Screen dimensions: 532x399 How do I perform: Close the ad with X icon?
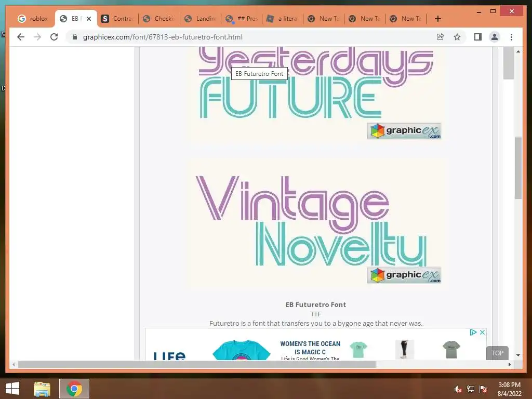point(482,332)
